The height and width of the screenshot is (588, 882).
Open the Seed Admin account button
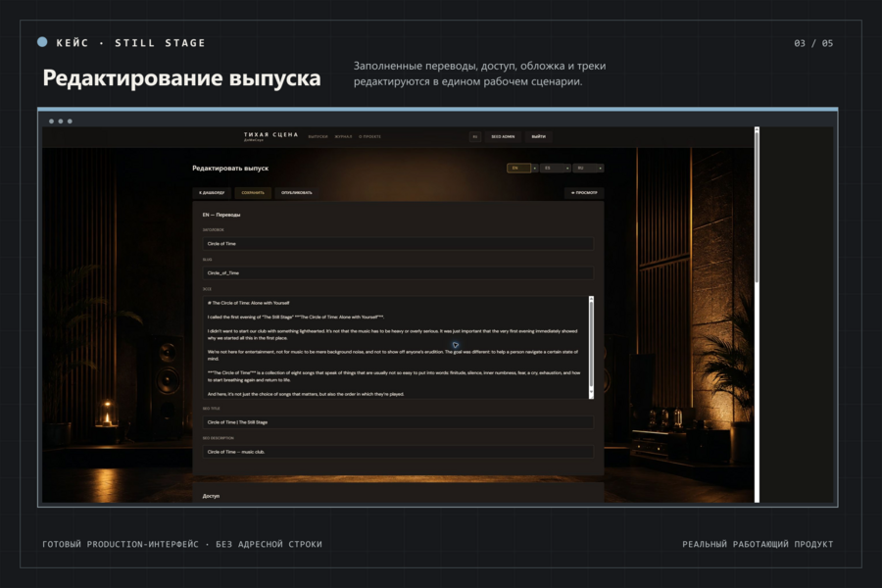(x=503, y=137)
